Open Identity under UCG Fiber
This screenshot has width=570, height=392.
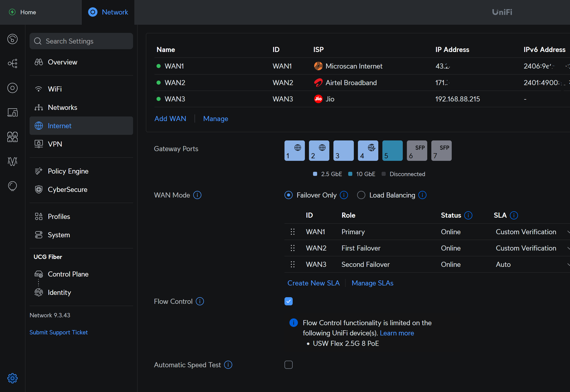pyautogui.click(x=81, y=292)
